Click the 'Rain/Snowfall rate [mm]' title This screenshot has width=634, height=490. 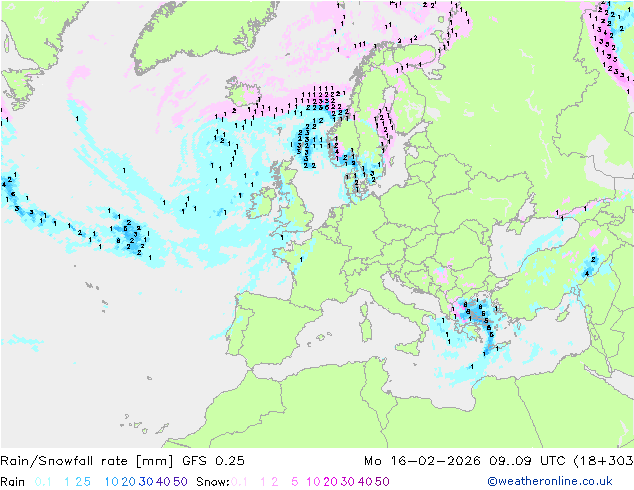click(x=87, y=461)
